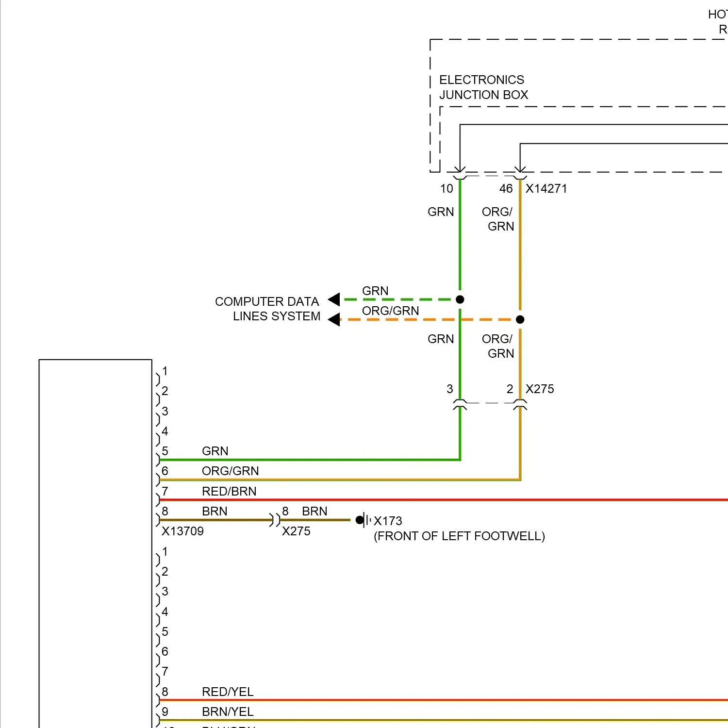The height and width of the screenshot is (728, 728).
Task: Click the BRN label at X13709 pin 8
Action: [x=215, y=512]
